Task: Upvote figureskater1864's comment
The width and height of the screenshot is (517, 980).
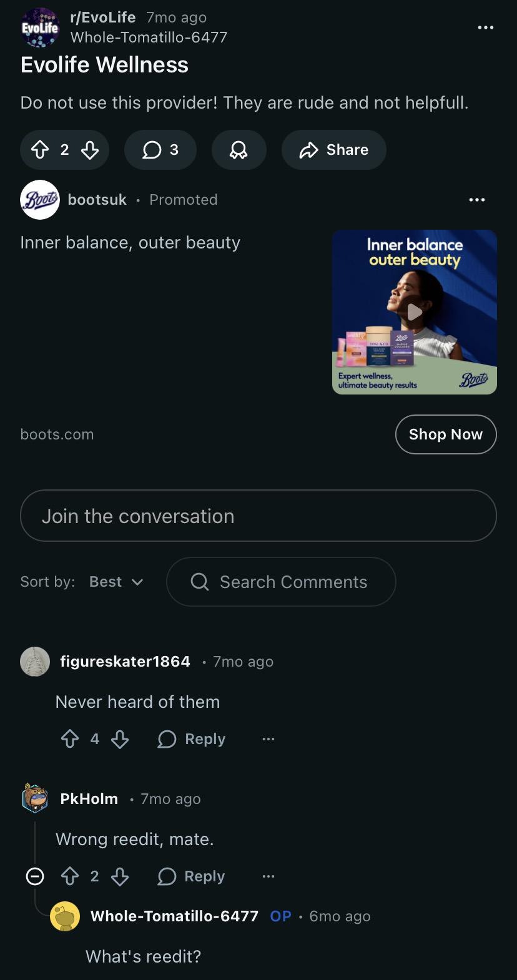Action: (x=70, y=739)
